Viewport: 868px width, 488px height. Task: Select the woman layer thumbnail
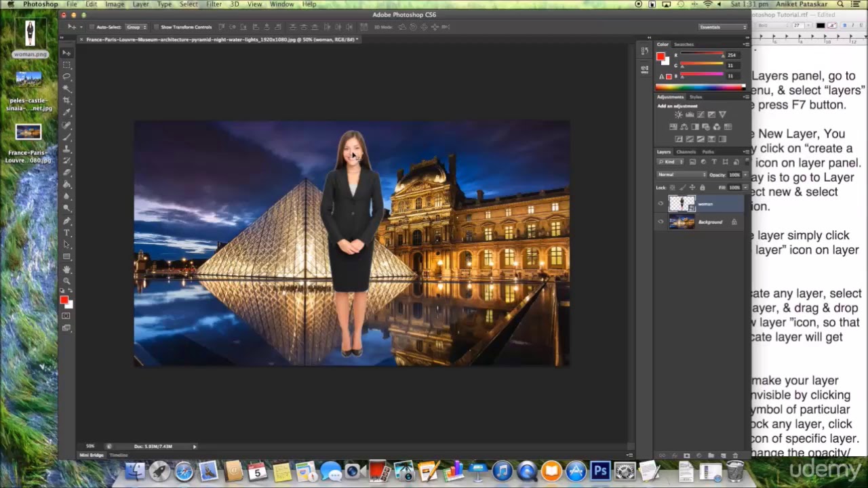682,203
